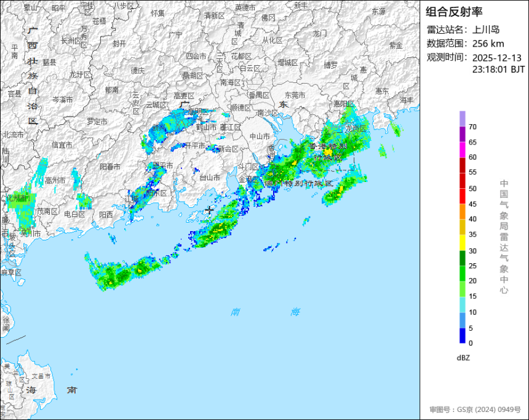The width and height of the screenshot is (529, 420).
Task: Click the legend value '45'
Action: [472, 204]
